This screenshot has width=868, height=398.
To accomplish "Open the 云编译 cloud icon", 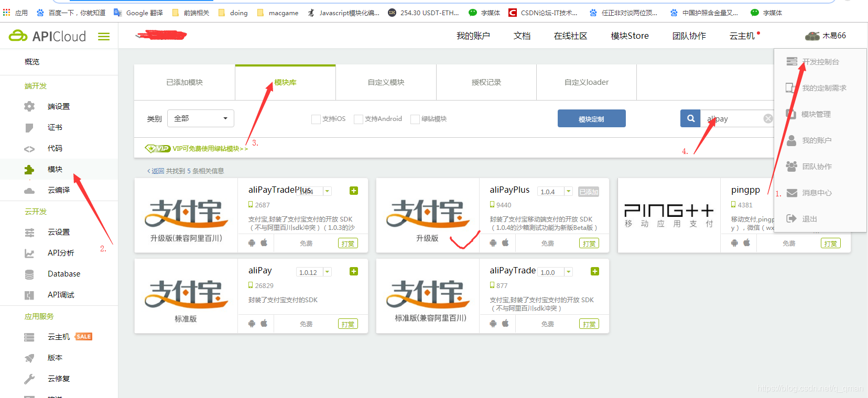I will pos(29,191).
